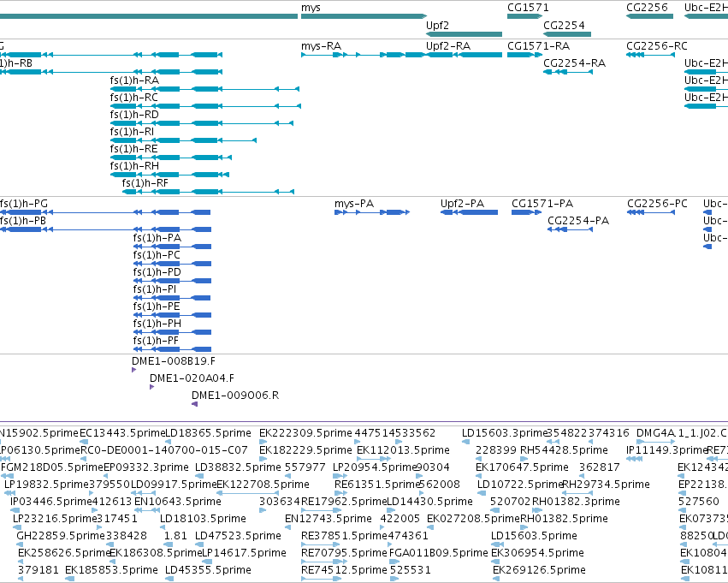
Task: Click transcript fs(1)h-RF label
Action: click(145, 183)
